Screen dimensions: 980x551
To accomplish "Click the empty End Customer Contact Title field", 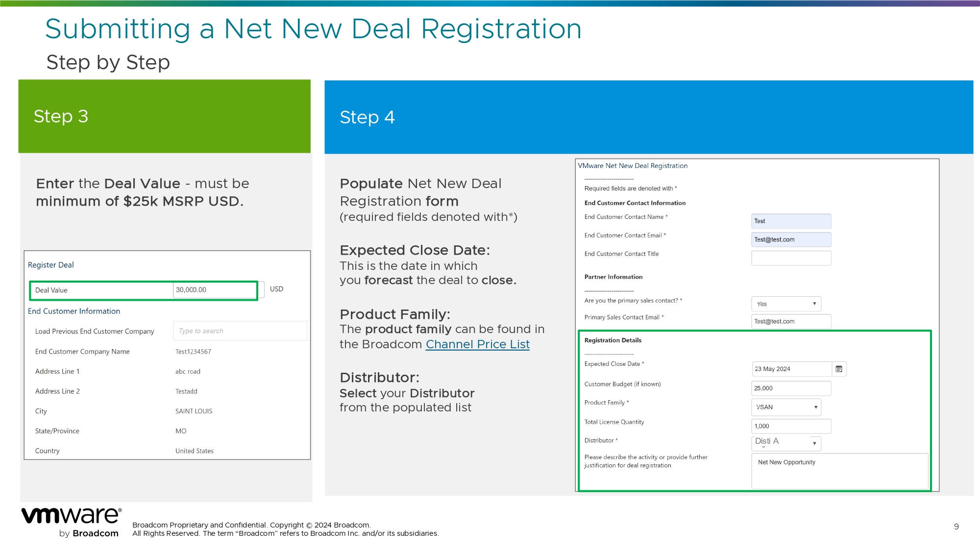I will tap(791, 258).
